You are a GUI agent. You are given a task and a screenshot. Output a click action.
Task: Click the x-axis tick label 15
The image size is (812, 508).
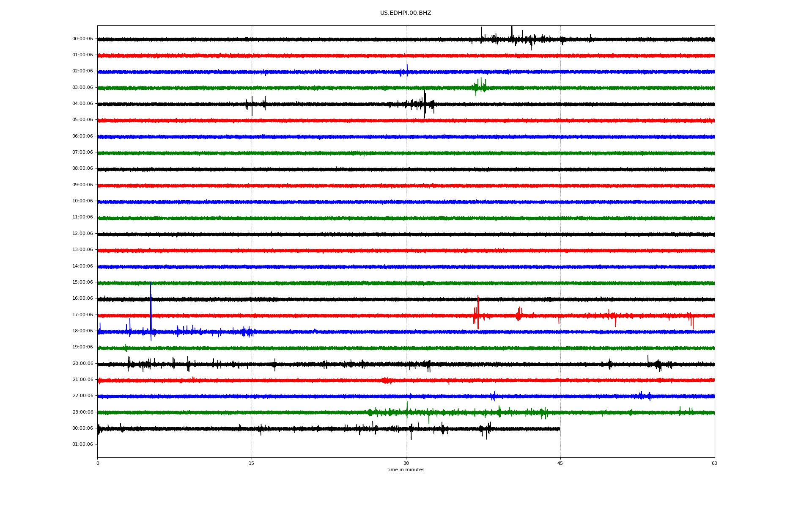[x=252, y=464]
